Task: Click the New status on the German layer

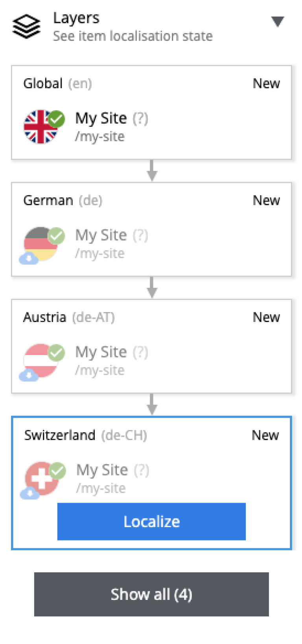Action: click(266, 200)
